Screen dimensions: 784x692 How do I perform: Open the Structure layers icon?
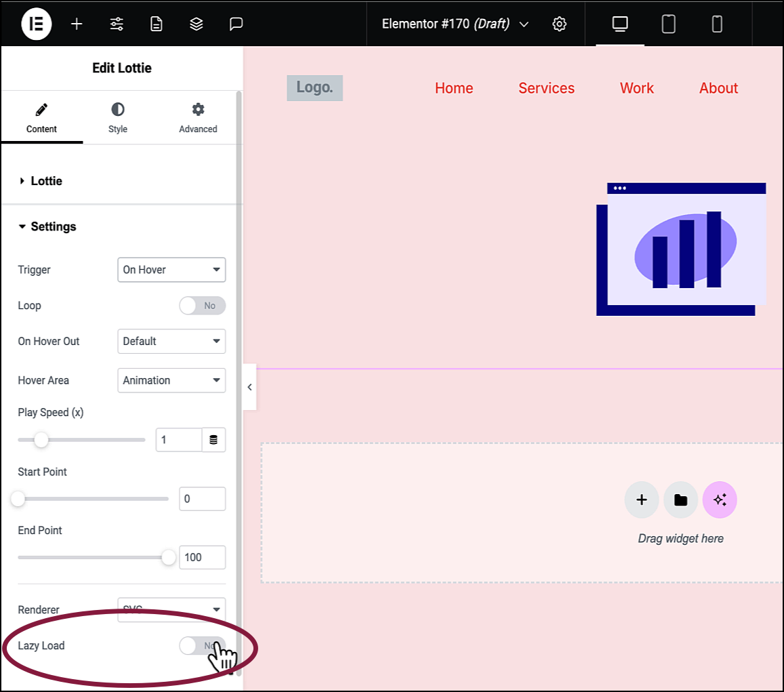(x=197, y=24)
